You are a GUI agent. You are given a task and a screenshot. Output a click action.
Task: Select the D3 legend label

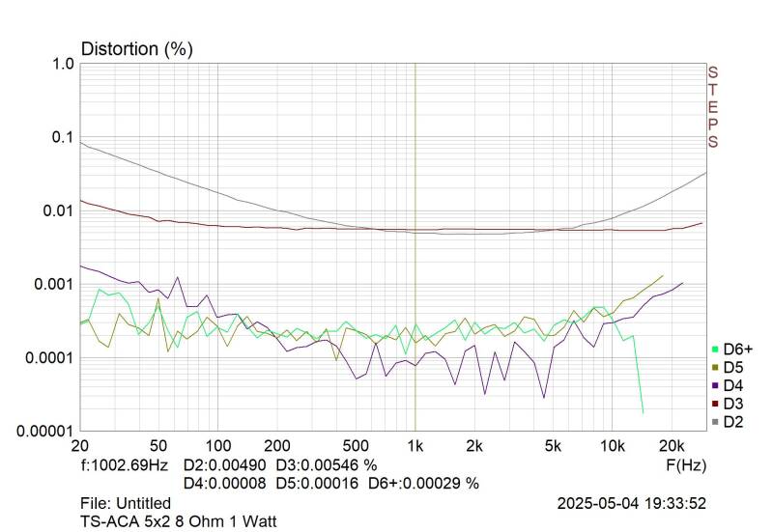click(x=733, y=404)
